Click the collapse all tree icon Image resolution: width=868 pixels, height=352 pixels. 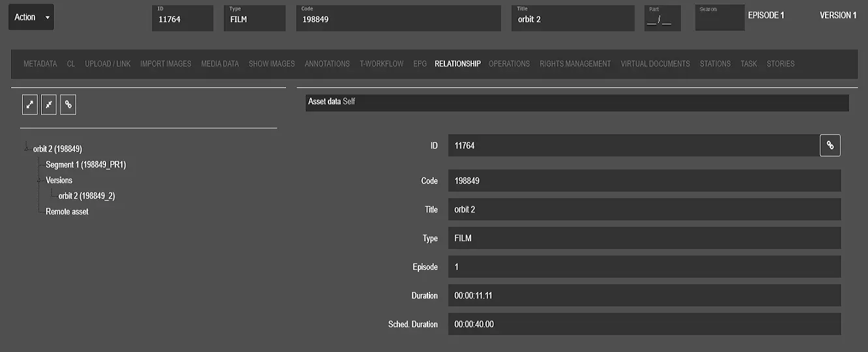pyautogui.click(x=49, y=104)
